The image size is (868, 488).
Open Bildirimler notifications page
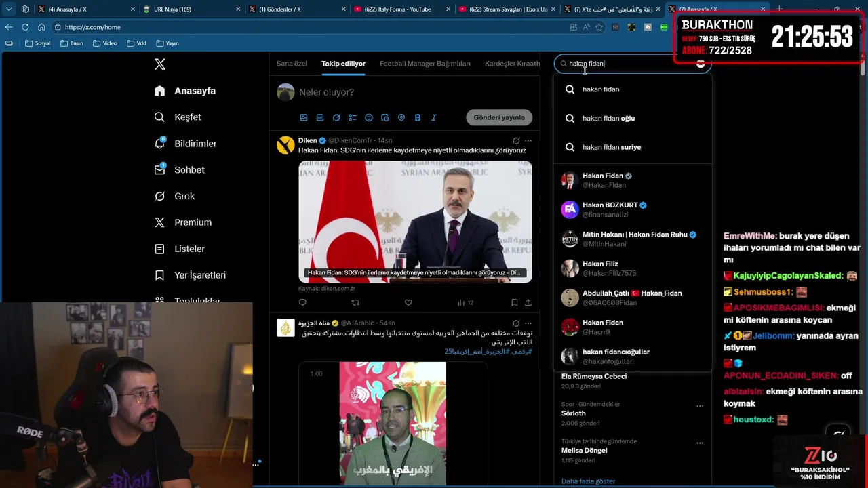point(186,144)
